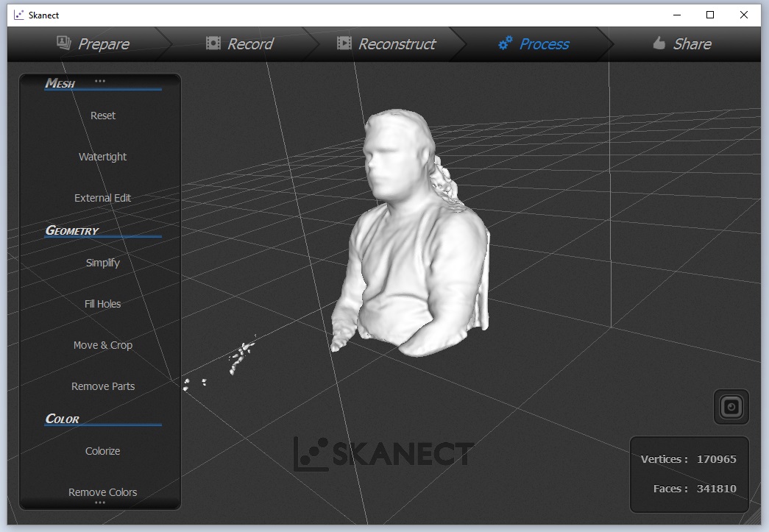Image resolution: width=769 pixels, height=532 pixels.
Task: Click the Record filmstrip icon
Action: pyautogui.click(x=213, y=43)
